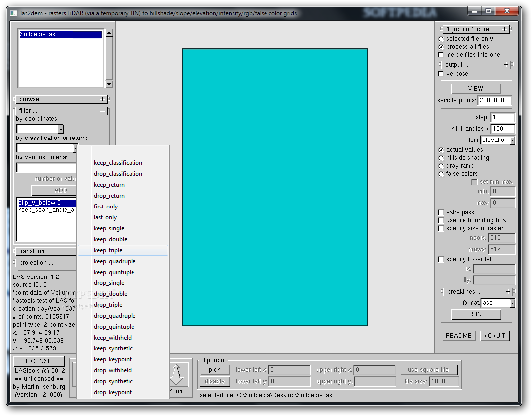The image size is (532, 416).
Task: Enable verbose checkbox
Action: 441,74
